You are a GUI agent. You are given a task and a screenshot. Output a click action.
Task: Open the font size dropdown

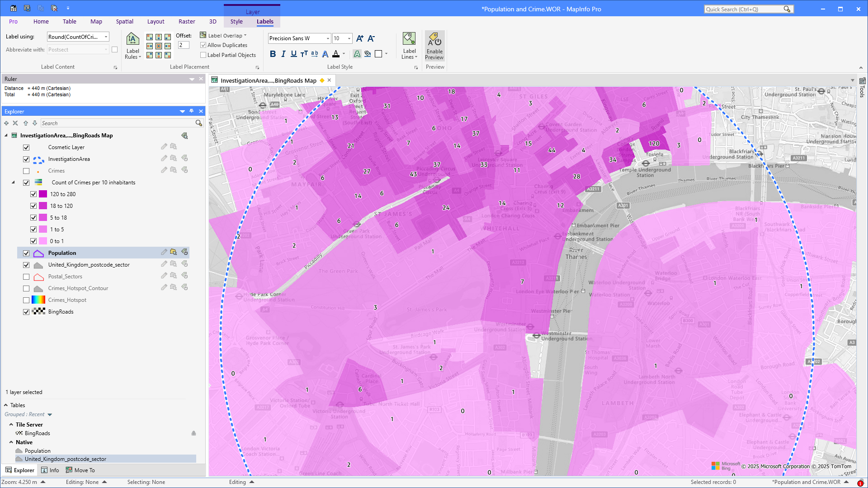[x=349, y=38]
